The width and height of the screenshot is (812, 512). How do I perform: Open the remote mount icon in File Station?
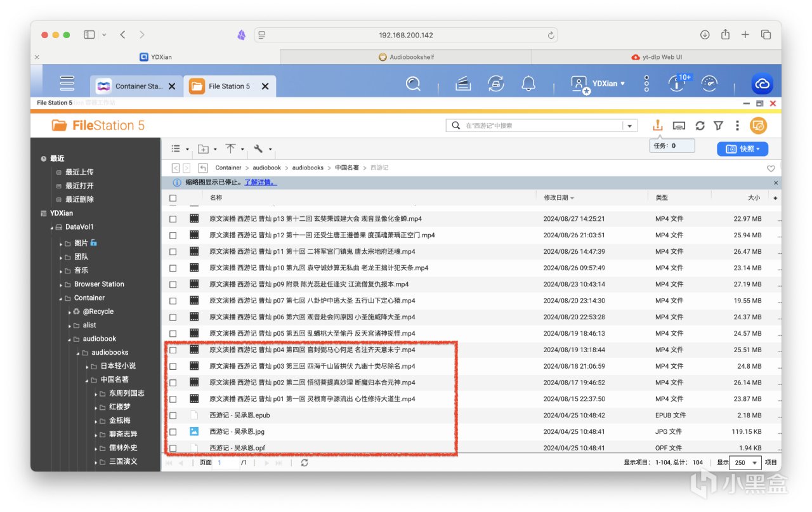(x=679, y=126)
